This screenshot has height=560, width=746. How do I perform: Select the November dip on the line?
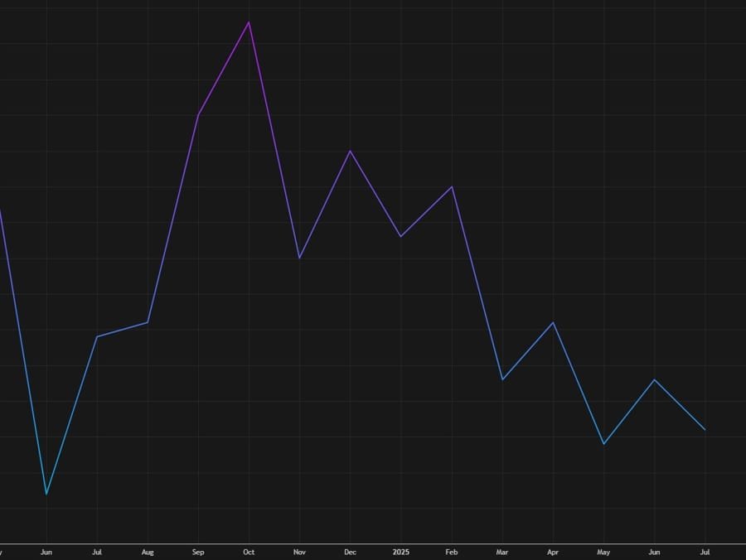[299, 258]
